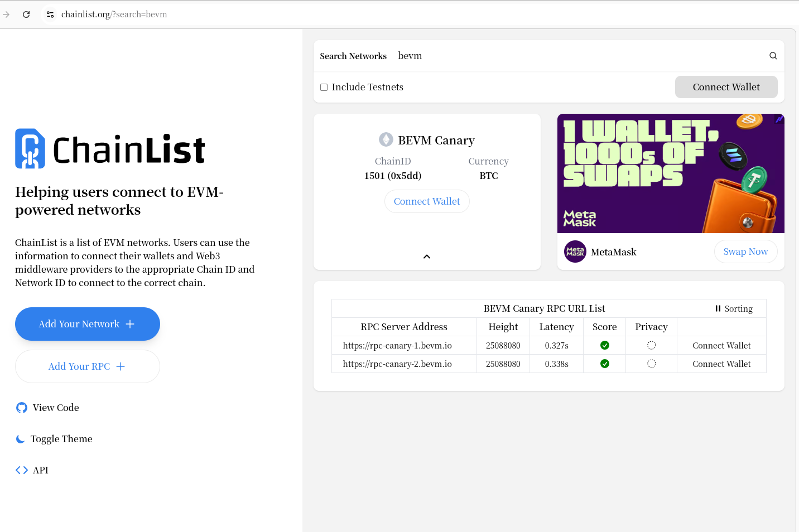This screenshot has height=532, width=799.
Task: Click plus icon on Add Your RPC
Action: click(x=121, y=366)
